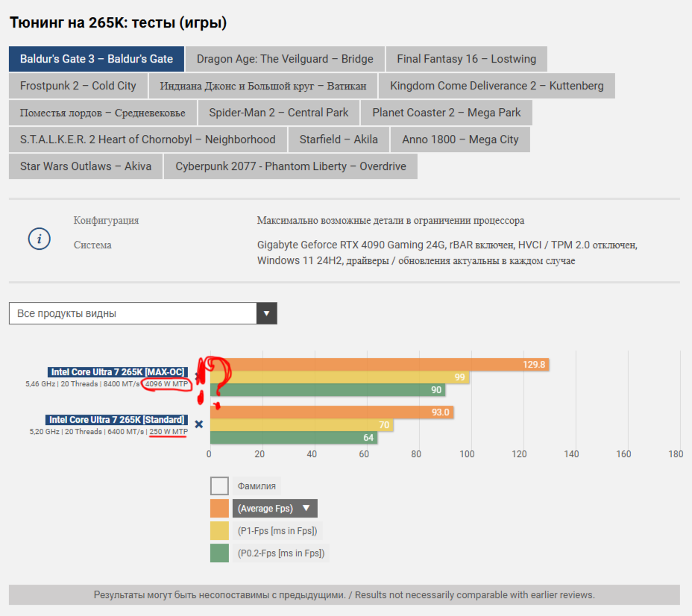Open the (Average Fps) metric dropdown
Image resolution: width=692 pixels, height=616 pixels.
(275, 509)
